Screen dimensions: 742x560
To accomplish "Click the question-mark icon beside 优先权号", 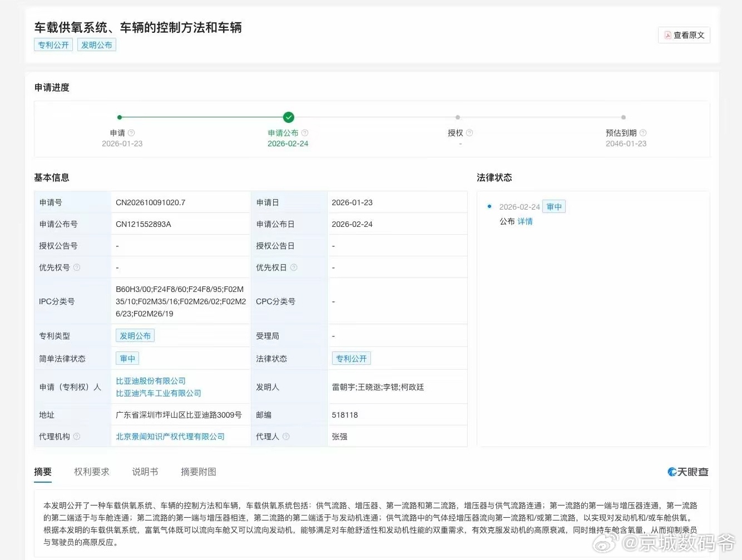I will (77, 267).
